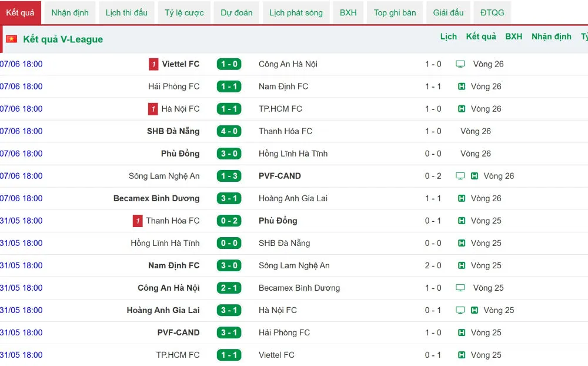Open the H icon for PVF-CAND vs Hải Phòng FC
This screenshot has height=366, width=588.
coord(462,332)
